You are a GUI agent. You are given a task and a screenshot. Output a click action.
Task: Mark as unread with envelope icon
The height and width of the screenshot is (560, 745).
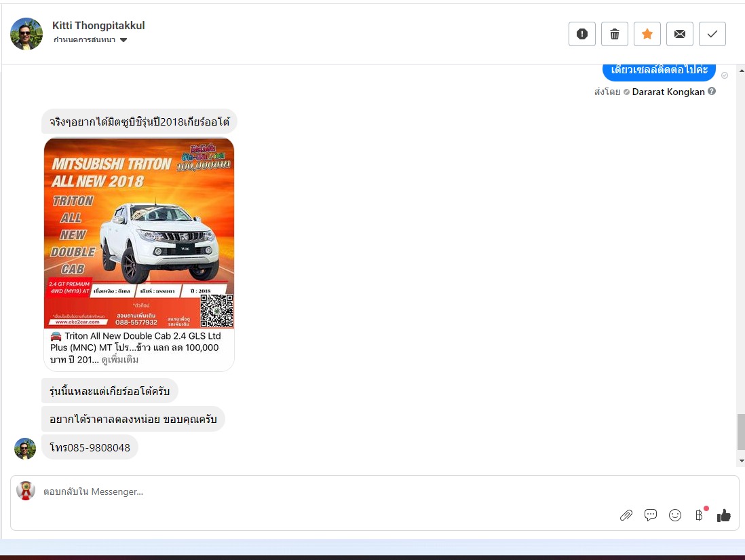(679, 34)
